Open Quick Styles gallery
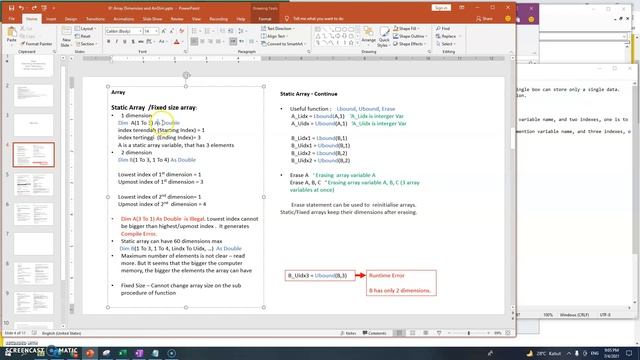This screenshot has width=640, height=360. click(384, 37)
